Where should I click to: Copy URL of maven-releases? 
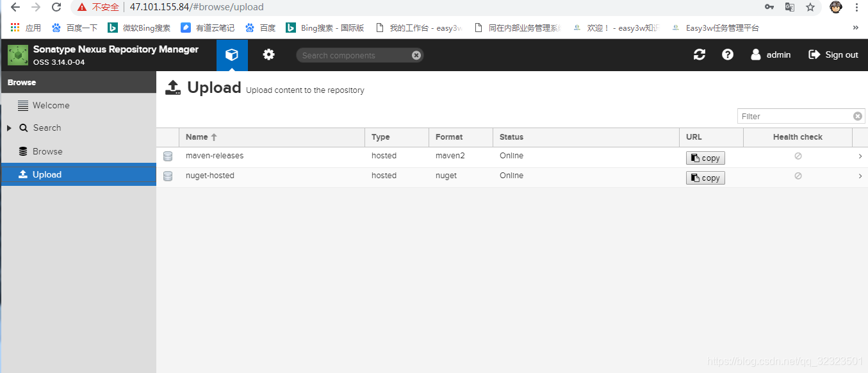pos(705,158)
